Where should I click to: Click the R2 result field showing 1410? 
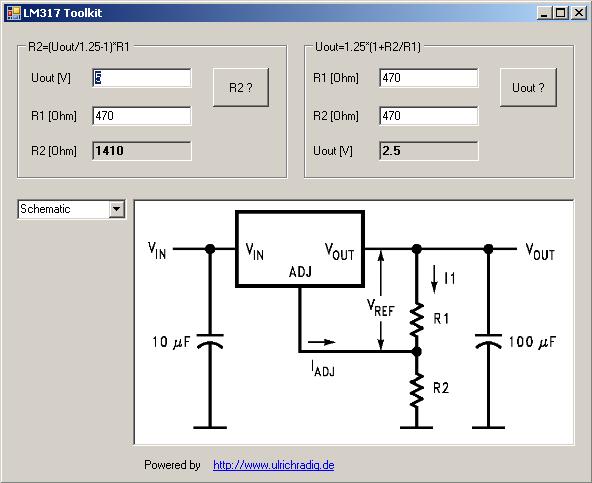[x=142, y=151]
